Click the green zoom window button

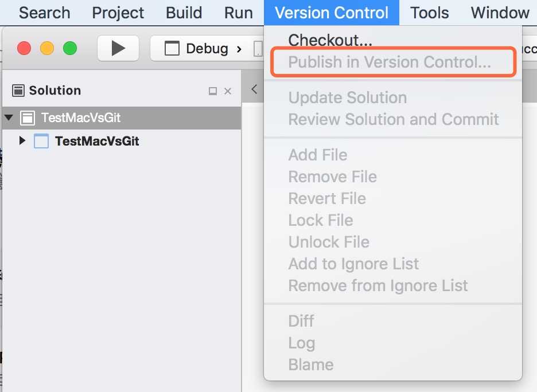point(70,48)
